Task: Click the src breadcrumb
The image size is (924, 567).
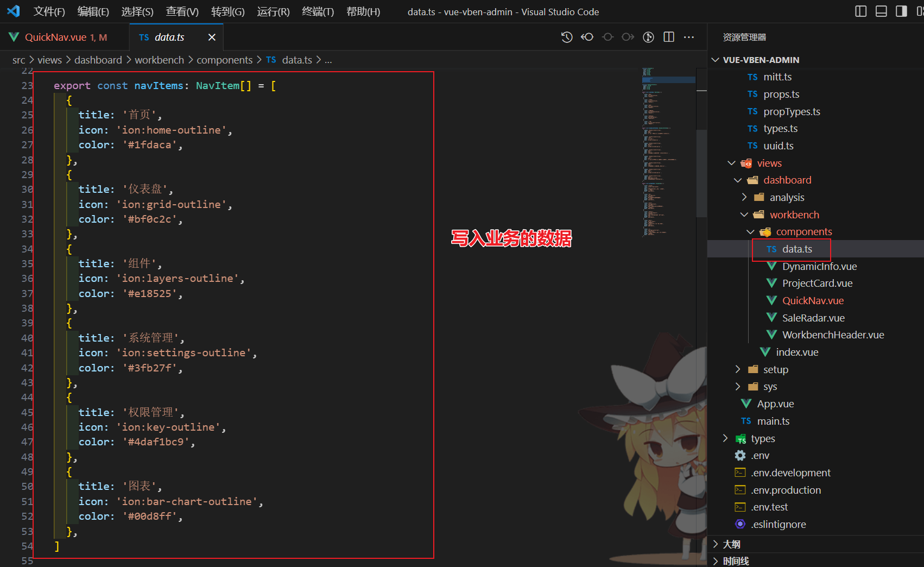Action: (x=19, y=60)
